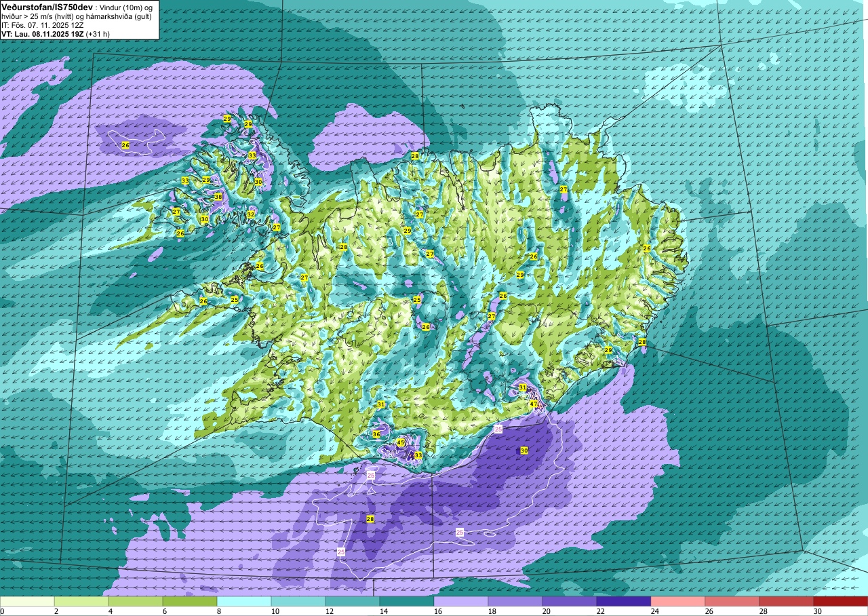The width and height of the screenshot is (868, 616).
Task: Click the yellow gust label 45
Action: tap(401, 442)
